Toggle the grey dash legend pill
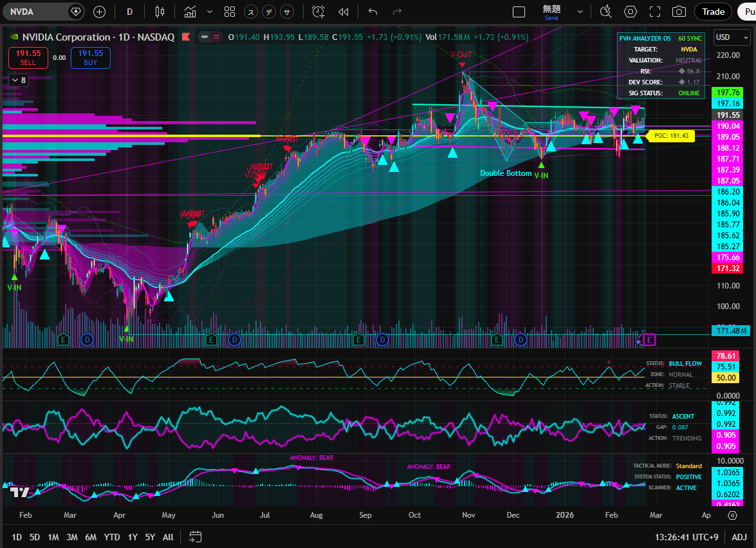This screenshot has height=548, width=756. [x=205, y=37]
